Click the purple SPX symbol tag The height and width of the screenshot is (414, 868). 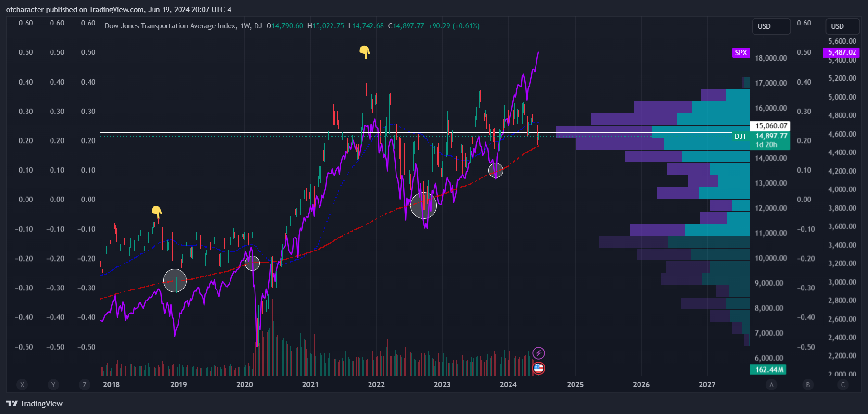[x=741, y=53]
